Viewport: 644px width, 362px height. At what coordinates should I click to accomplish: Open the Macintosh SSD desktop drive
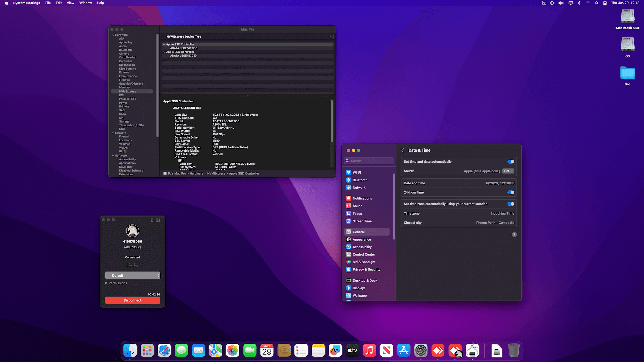pyautogui.click(x=627, y=16)
